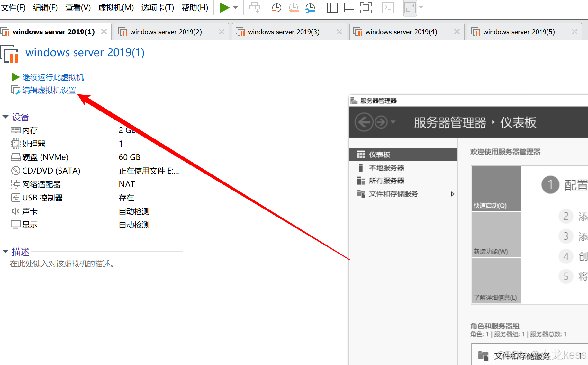Take a snapshot using the clock-plus icon
Screen dimensions: 588x365
276,8
